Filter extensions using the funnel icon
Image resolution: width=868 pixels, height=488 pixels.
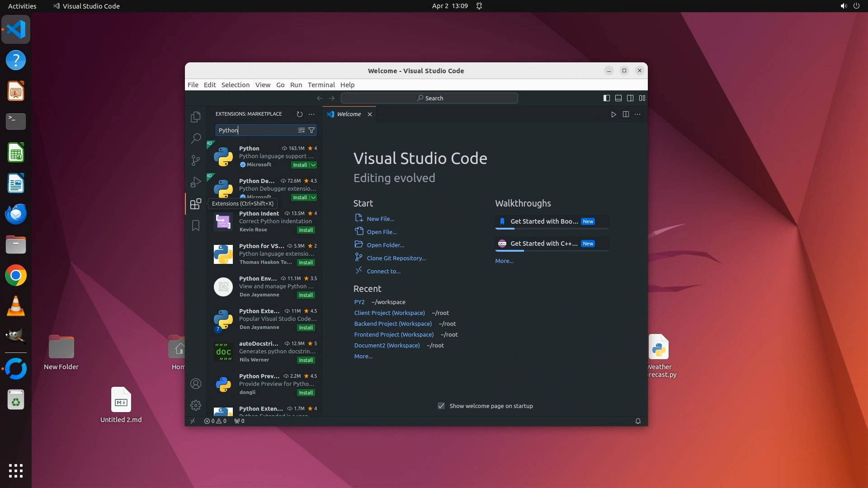pos(311,130)
